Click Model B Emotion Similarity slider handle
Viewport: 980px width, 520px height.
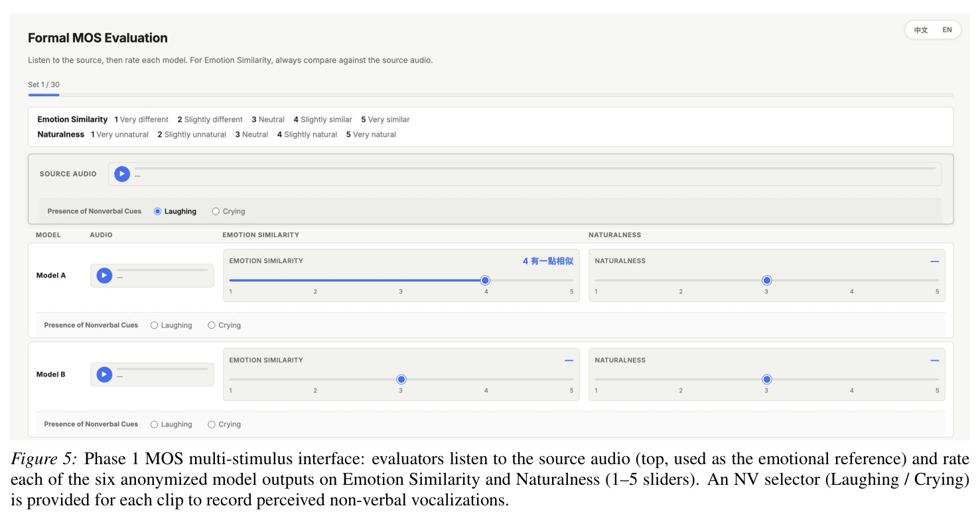click(401, 379)
